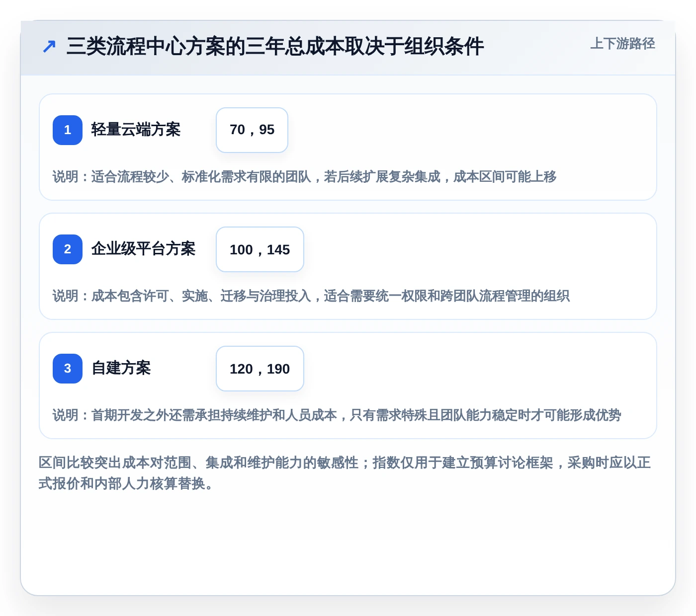Click the number 1 badge
This screenshot has height=616, width=696.
coord(68,130)
